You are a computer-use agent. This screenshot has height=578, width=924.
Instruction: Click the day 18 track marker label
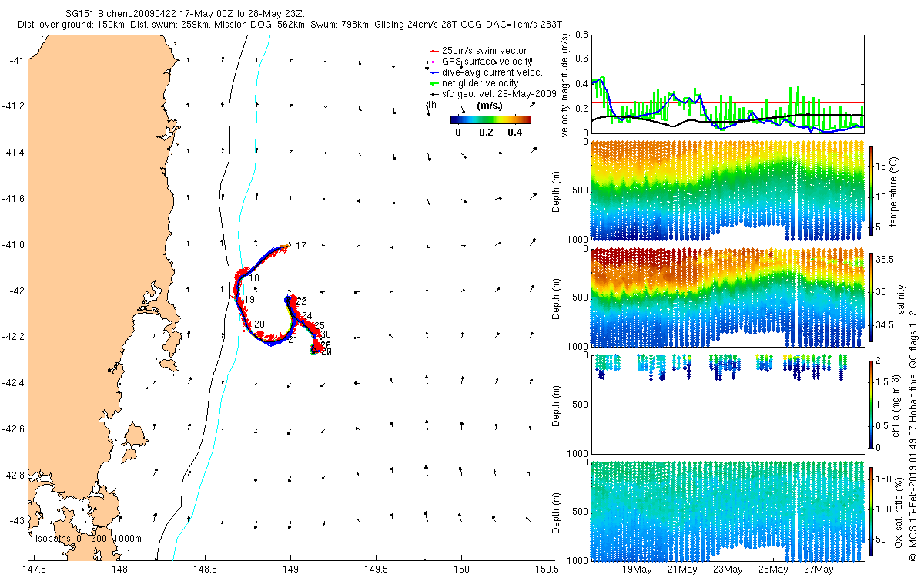pos(254,278)
